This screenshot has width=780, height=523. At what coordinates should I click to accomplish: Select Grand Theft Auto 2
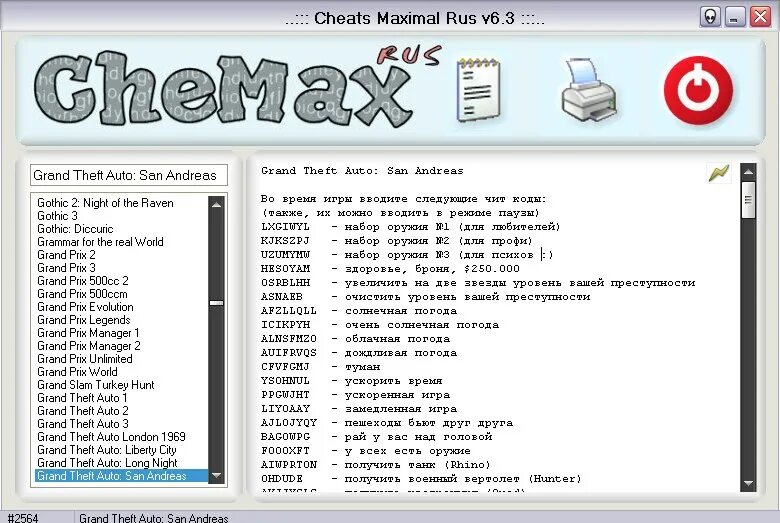click(83, 411)
